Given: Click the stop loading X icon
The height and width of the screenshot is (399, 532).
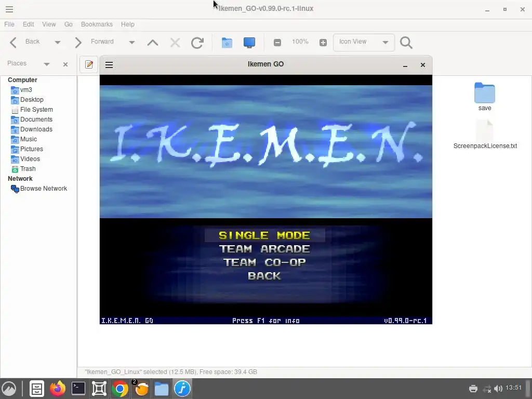Looking at the screenshot, I should point(175,43).
